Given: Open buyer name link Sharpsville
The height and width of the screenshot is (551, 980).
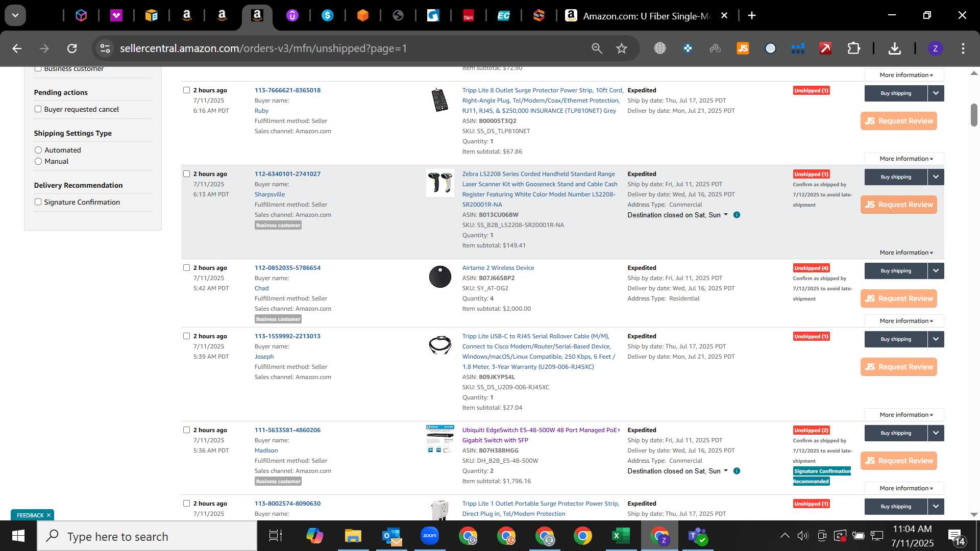Looking at the screenshot, I should tap(269, 194).
